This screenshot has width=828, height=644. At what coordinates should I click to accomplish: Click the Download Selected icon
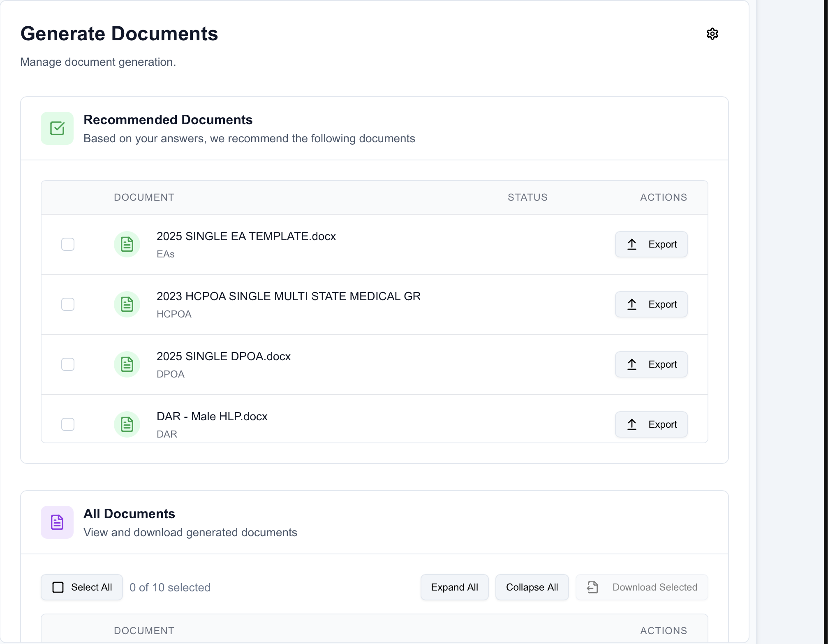click(592, 587)
